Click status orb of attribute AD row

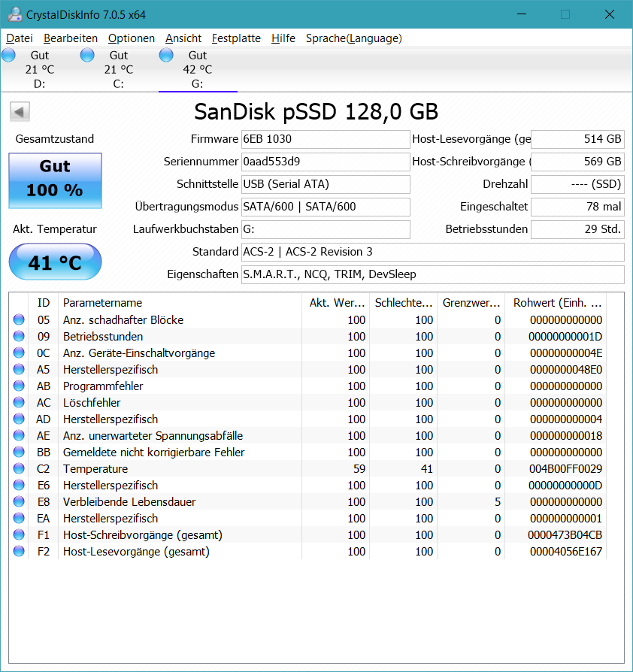(19, 419)
